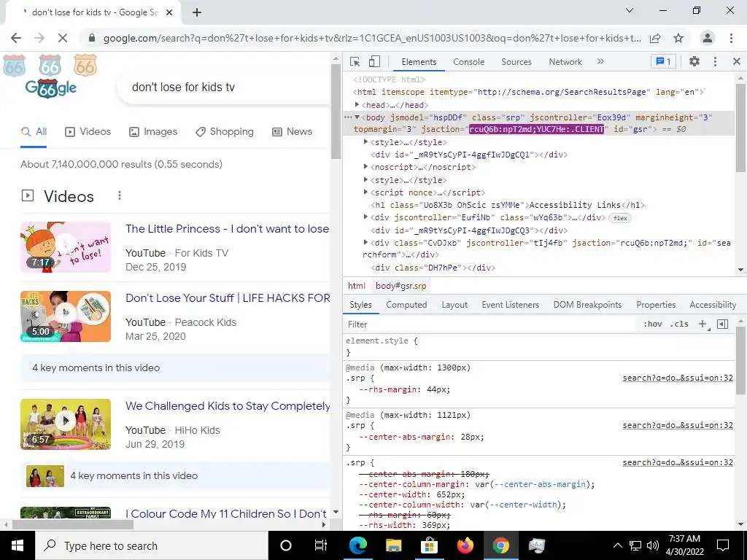This screenshot has height=560, width=747.
Task: Click search?q stylesheet link for rhs-margin rule
Action: pyautogui.click(x=678, y=378)
